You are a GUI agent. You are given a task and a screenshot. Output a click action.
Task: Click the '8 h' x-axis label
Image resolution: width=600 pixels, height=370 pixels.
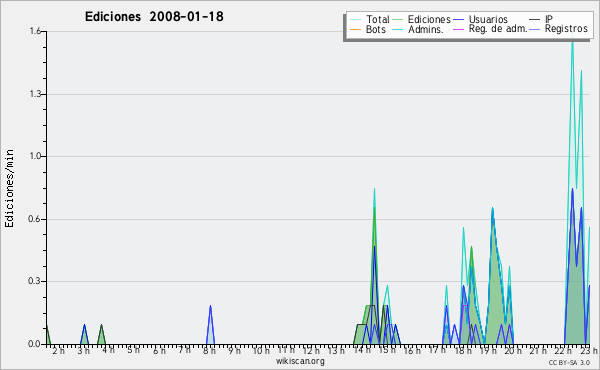point(209,350)
